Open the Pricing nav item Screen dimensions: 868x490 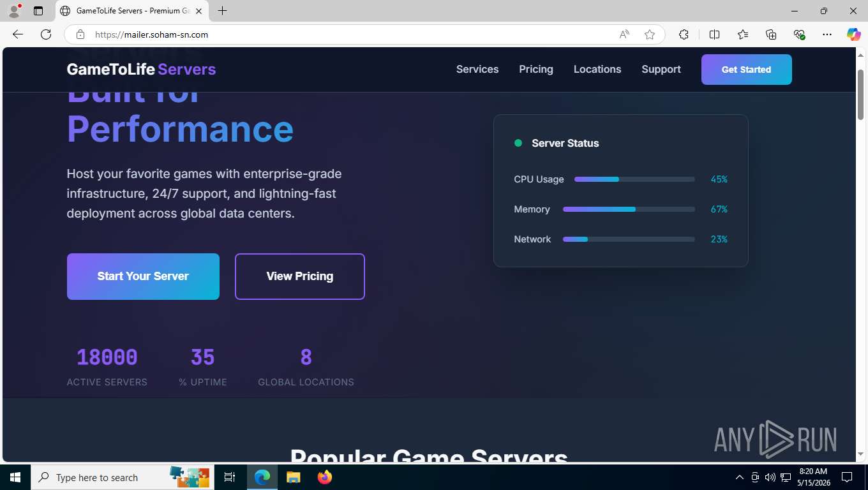[x=536, y=69]
